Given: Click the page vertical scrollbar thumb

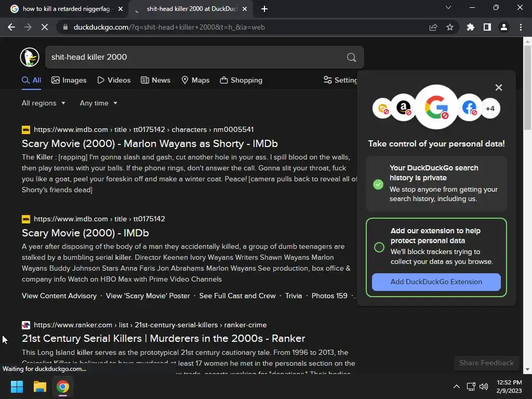Looking at the screenshot, I should [x=527, y=87].
